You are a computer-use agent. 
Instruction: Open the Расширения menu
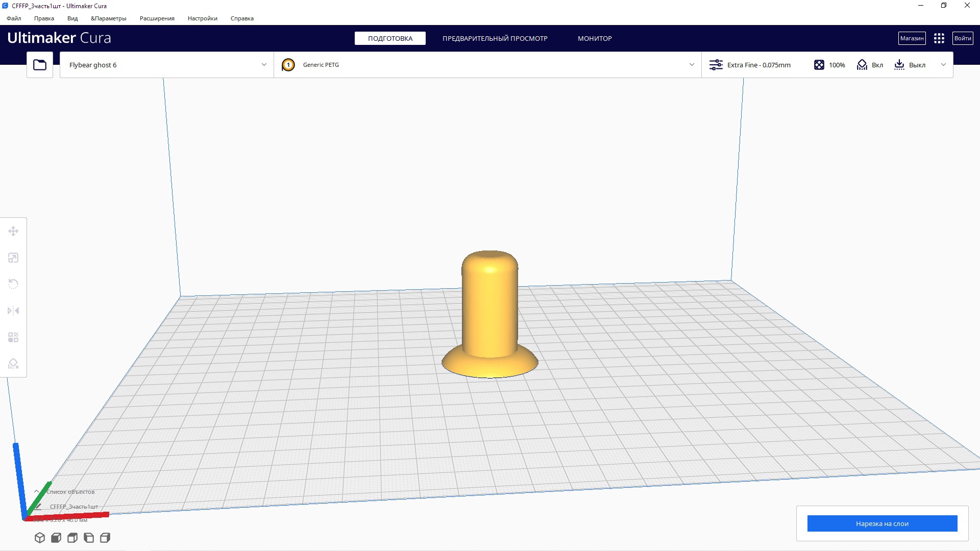pos(157,18)
